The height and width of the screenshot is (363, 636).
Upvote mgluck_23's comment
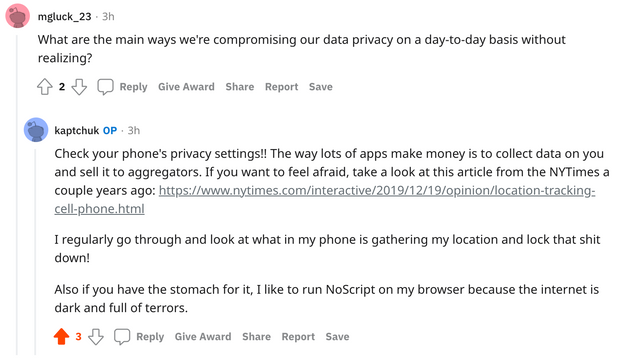click(45, 87)
